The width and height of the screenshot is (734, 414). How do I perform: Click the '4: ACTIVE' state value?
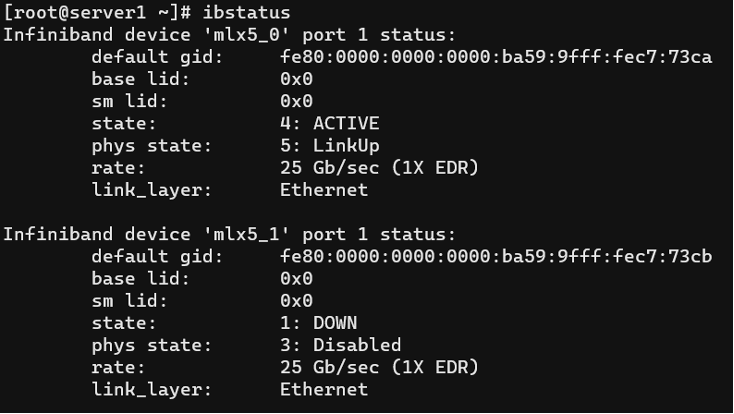pos(330,123)
